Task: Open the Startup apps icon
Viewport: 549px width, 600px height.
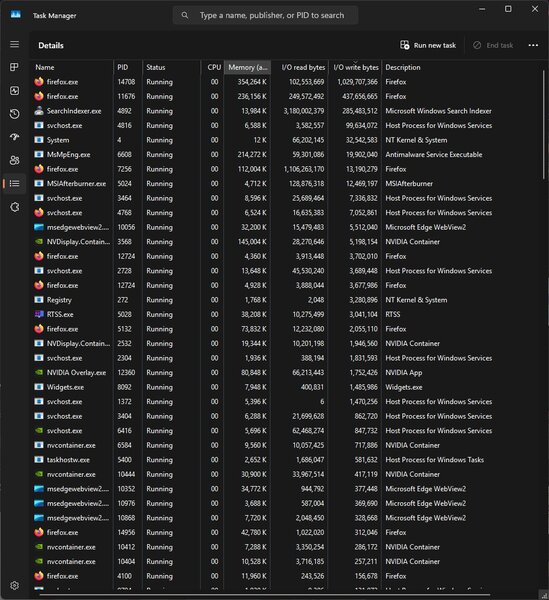Action: (15, 137)
